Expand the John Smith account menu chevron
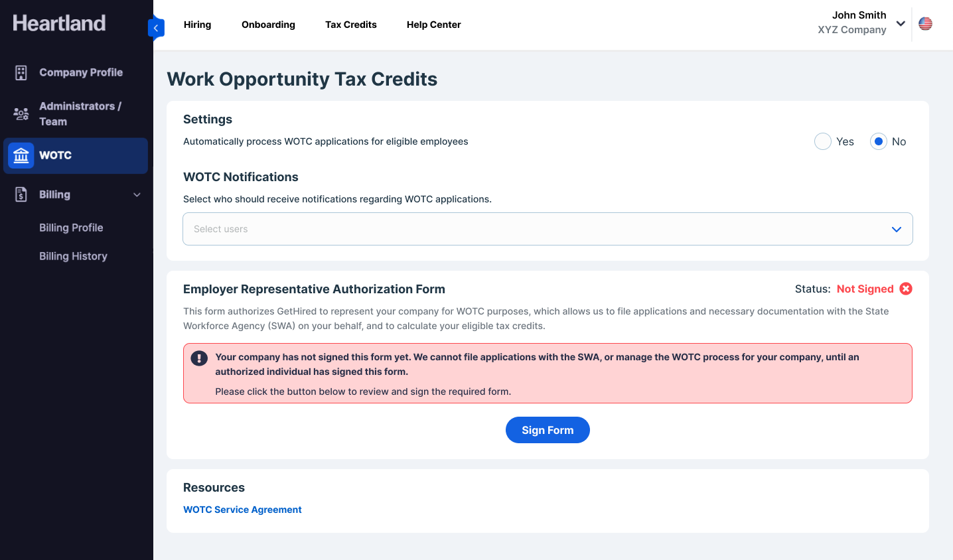Viewport: 953px width, 560px height. point(901,23)
